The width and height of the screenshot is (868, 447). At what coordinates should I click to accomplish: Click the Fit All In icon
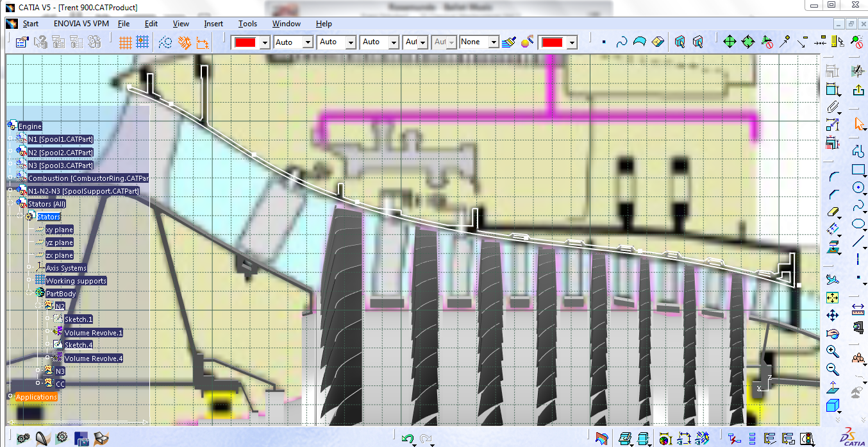(832, 298)
